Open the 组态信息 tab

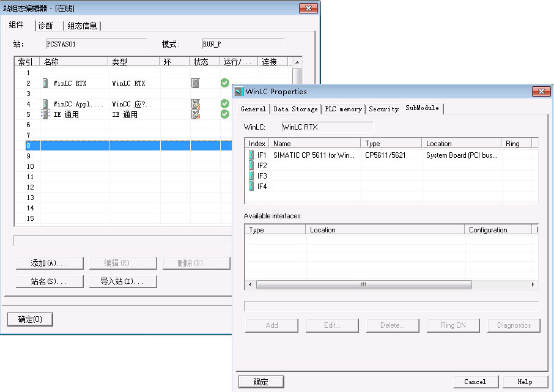coord(82,26)
